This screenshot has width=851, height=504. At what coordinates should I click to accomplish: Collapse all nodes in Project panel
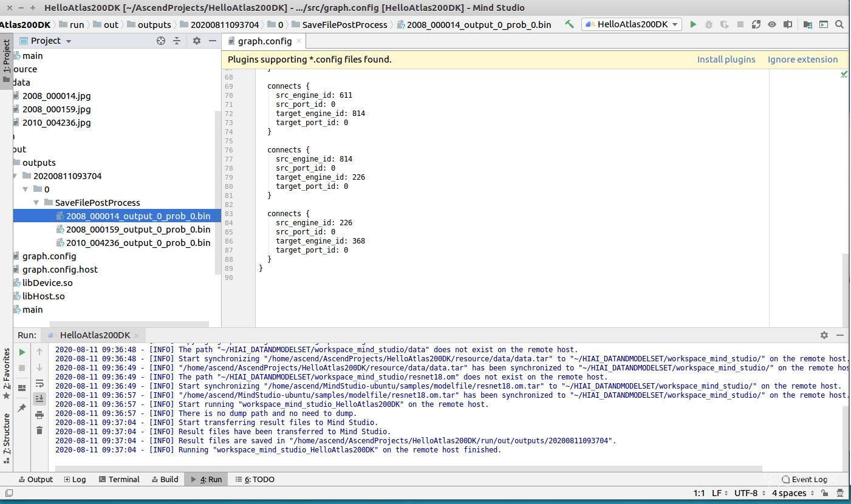pyautogui.click(x=177, y=41)
